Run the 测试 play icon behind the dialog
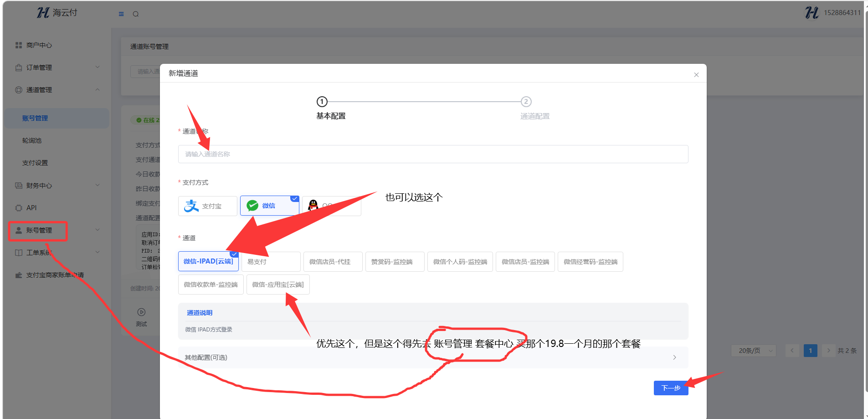The image size is (868, 419). [x=141, y=312]
